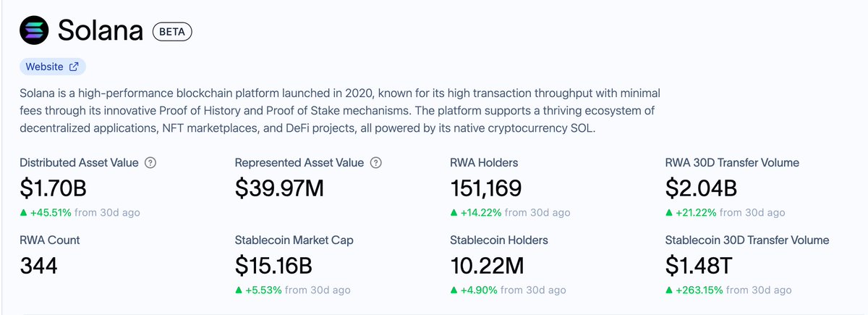Click the +263.15% from 30d ago change
The height and width of the screenshot is (315, 868).
coord(728,290)
